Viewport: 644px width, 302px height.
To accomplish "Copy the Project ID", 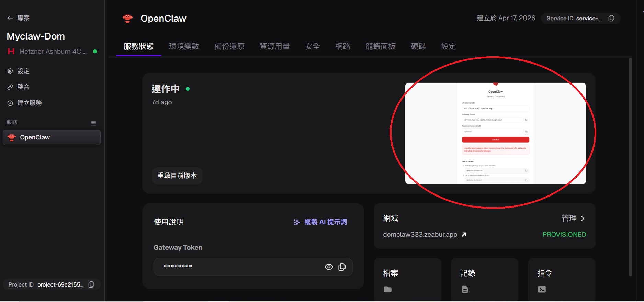I will click(91, 284).
